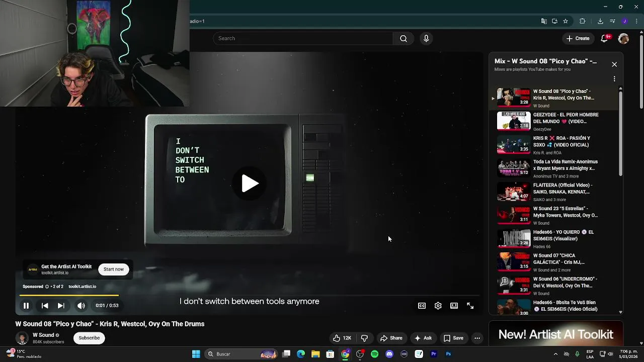Open File Explorer from the taskbar

[x=315, y=354]
